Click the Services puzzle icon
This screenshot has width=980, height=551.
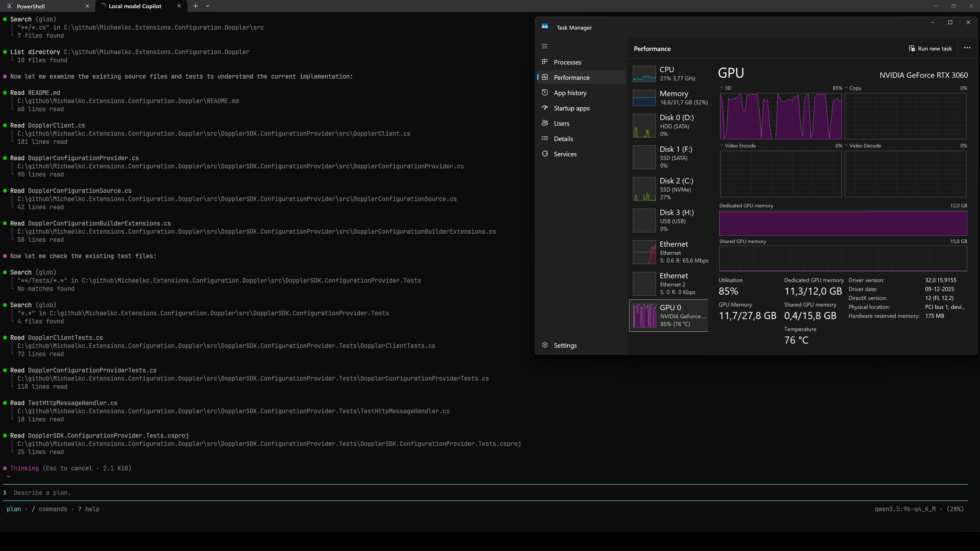(x=545, y=154)
